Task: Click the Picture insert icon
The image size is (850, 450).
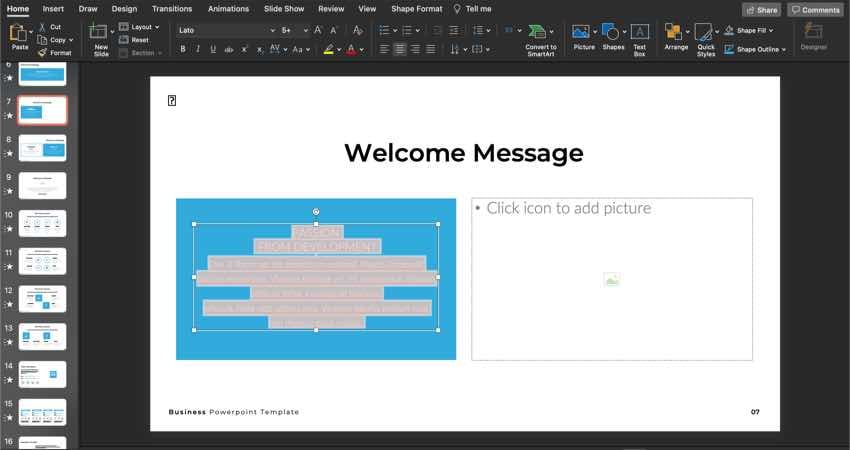Action: click(x=583, y=32)
